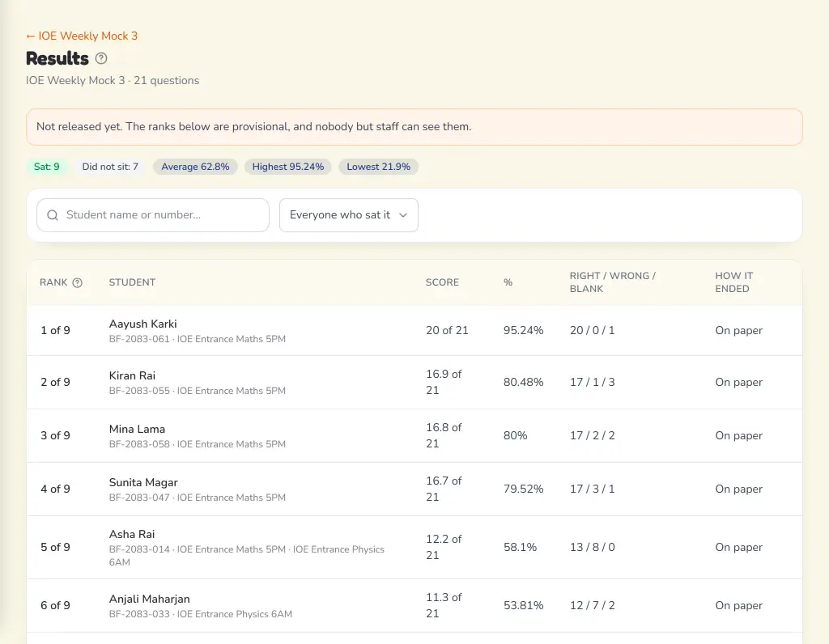Screen dimensions: 829x644
Task: Select student Mina Lama
Action: click(137, 429)
